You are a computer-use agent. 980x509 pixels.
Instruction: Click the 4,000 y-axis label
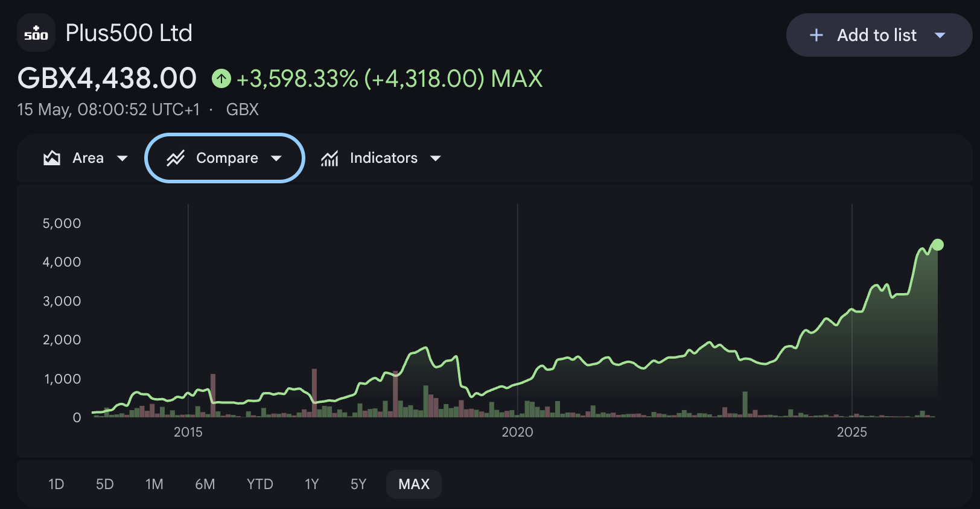point(62,262)
